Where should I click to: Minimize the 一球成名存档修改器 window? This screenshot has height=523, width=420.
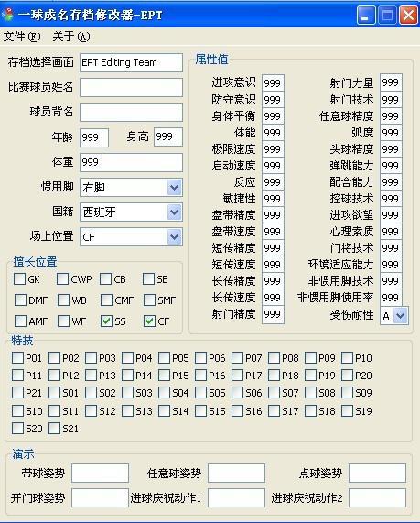coord(366,15)
